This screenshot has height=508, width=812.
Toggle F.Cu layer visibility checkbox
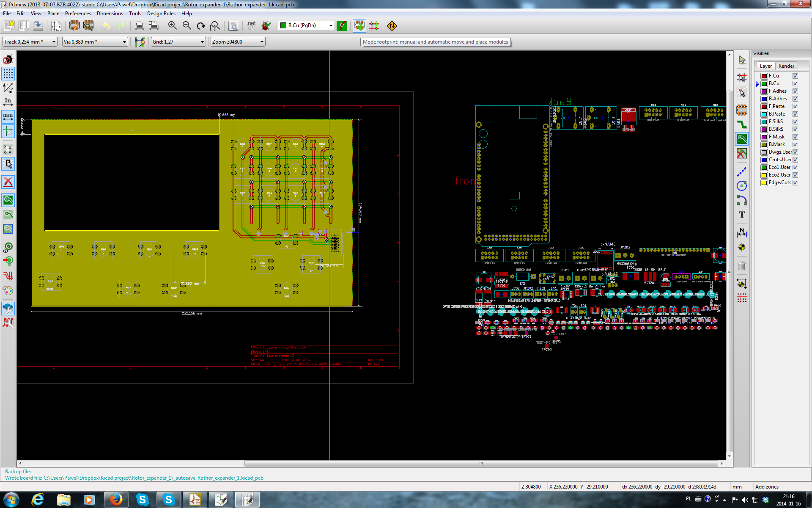click(795, 76)
